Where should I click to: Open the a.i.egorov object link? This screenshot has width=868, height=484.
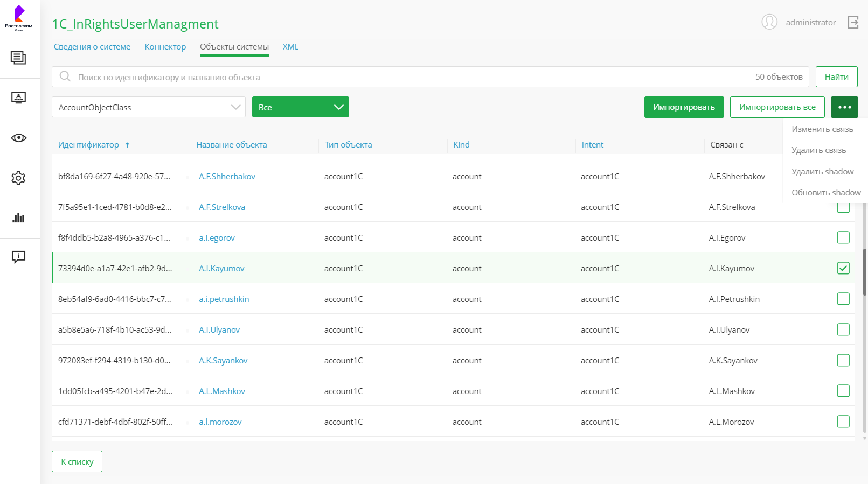click(217, 238)
